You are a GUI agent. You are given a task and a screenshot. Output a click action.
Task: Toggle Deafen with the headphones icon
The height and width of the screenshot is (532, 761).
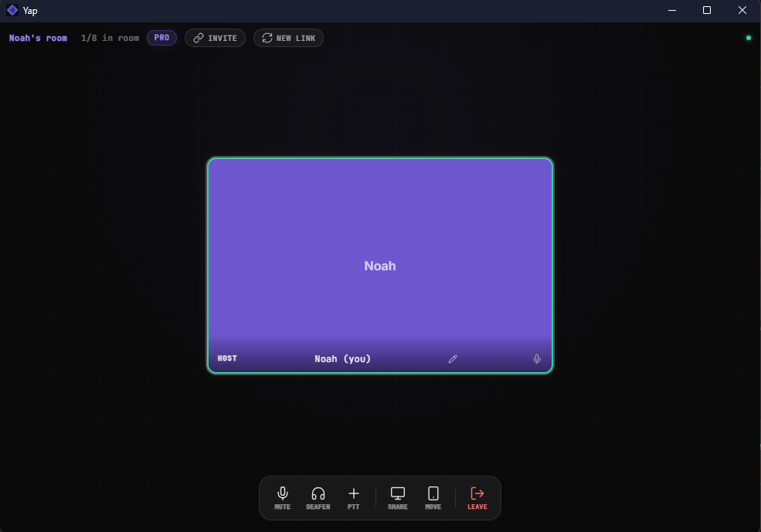pos(318,497)
